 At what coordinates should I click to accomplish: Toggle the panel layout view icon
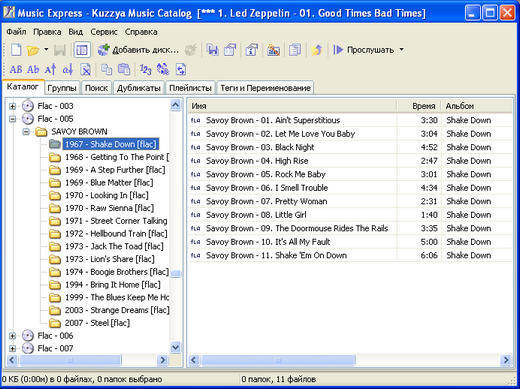click(82, 50)
